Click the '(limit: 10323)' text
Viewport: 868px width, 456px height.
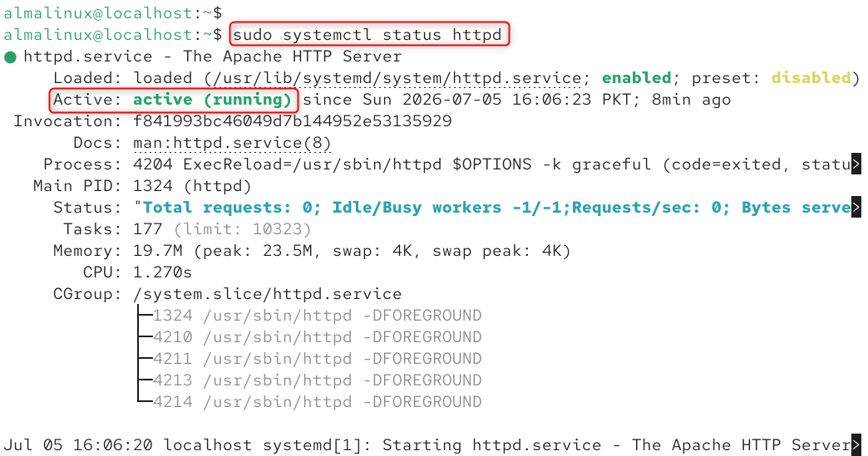pyautogui.click(x=243, y=229)
